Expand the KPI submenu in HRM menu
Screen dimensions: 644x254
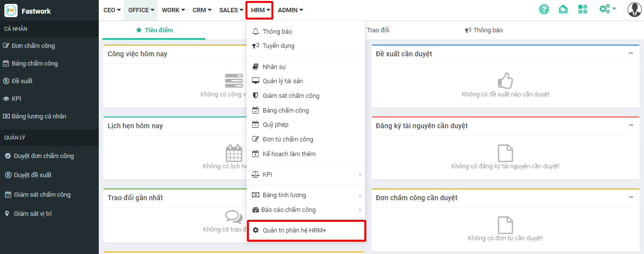tap(306, 175)
